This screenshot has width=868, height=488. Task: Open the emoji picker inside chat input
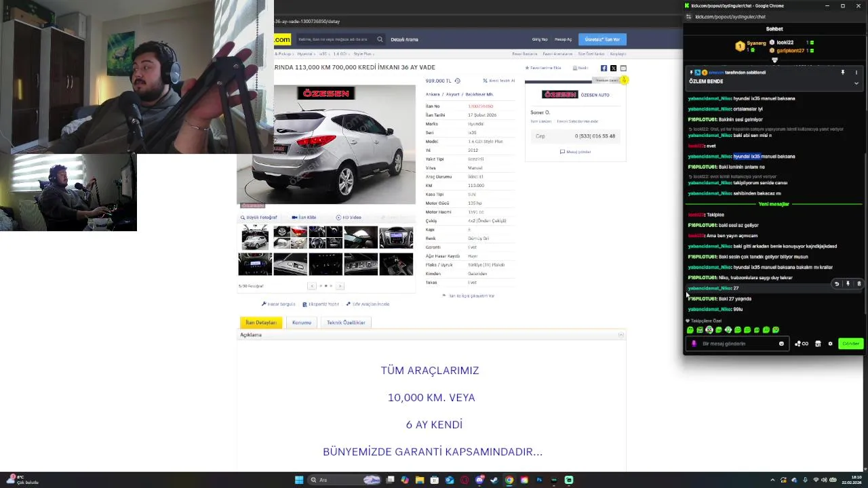[x=781, y=344]
